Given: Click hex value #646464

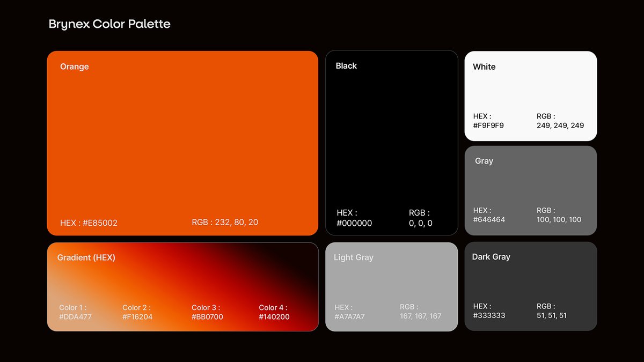Looking at the screenshot, I should (489, 219).
